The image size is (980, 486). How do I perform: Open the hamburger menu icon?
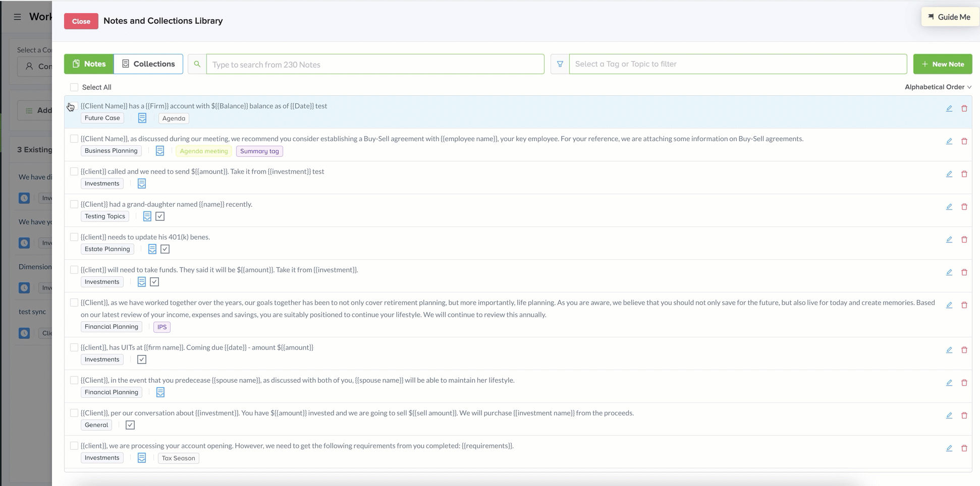click(x=17, y=17)
